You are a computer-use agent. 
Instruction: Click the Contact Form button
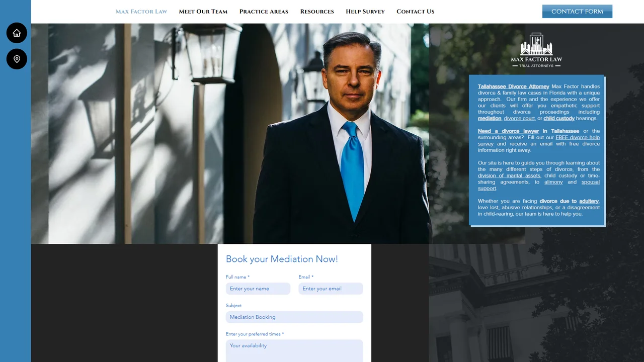pyautogui.click(x=577, y=12)
